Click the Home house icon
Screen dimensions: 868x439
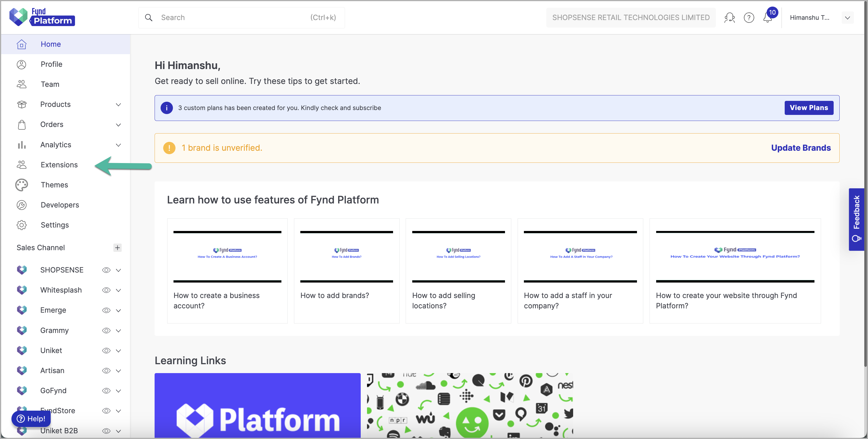(x=21, y=44)
